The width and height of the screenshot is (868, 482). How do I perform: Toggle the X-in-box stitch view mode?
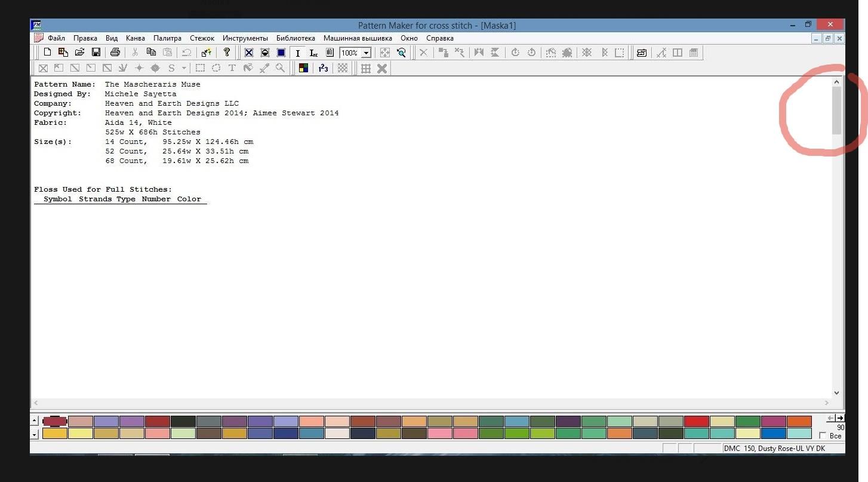pyautogui.click(x=249, y=53)
